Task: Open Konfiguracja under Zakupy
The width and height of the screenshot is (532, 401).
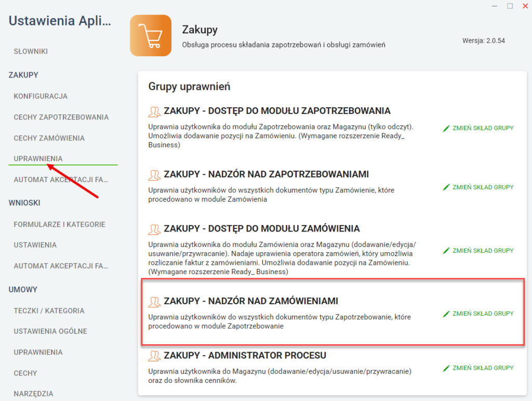Action: tap(41, 96)
